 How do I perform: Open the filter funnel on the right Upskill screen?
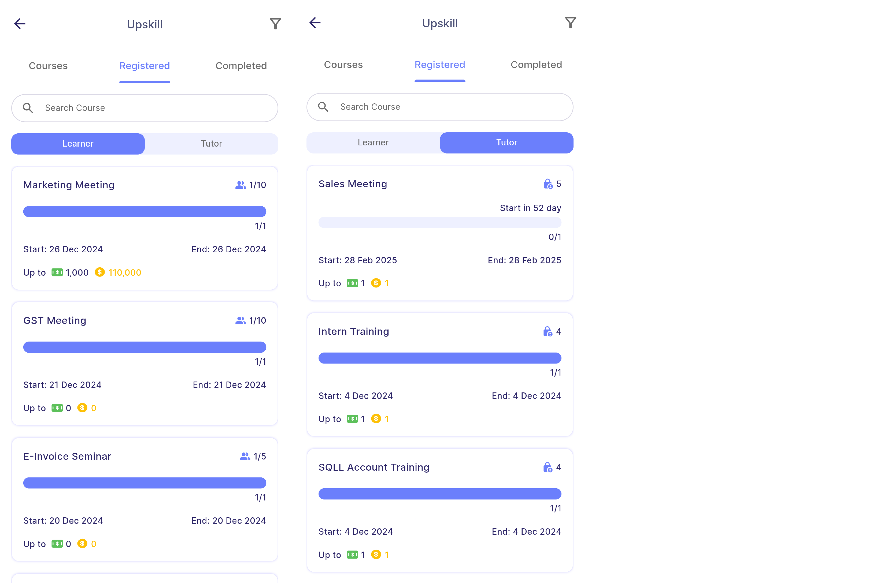click(570, 23)
